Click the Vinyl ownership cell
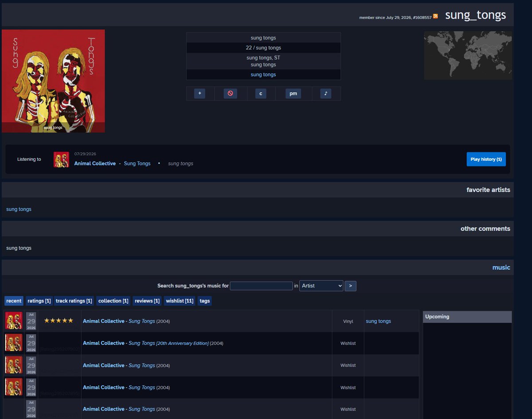 348,321
